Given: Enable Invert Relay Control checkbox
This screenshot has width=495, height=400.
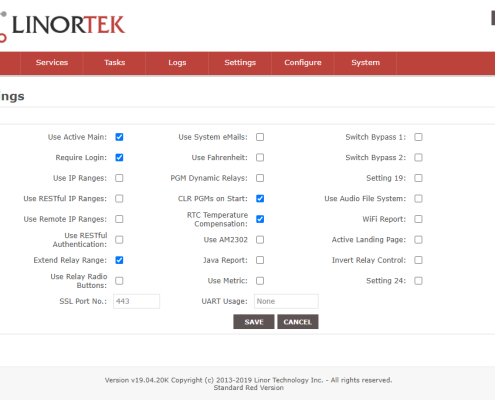Looking at the screenshot, I should pos(418,260).
